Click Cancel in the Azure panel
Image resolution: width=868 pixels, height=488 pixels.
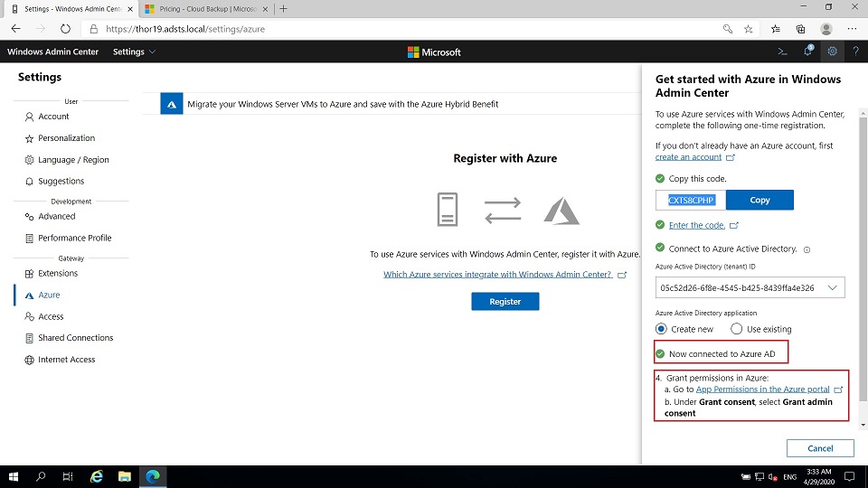point(820,448)
